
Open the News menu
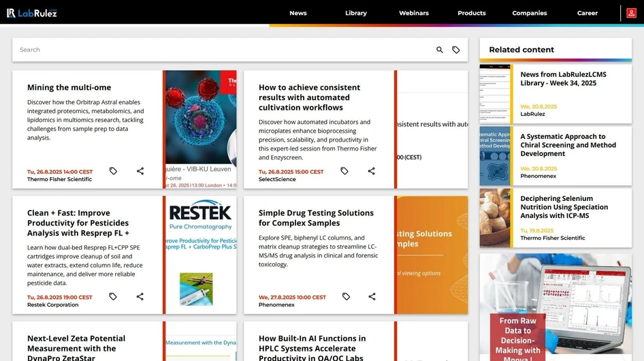(x=298, y=13)
